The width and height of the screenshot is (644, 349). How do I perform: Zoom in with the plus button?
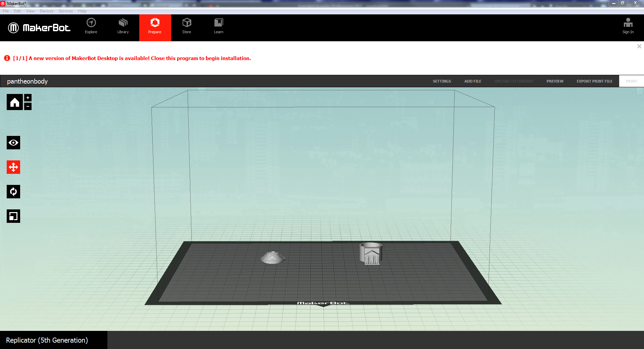click(28, 98)
